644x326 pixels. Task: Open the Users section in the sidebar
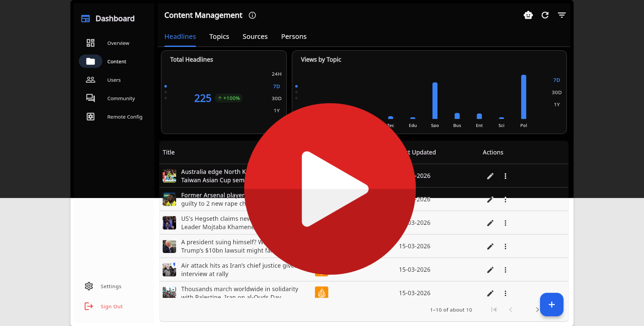click(90, 80)
